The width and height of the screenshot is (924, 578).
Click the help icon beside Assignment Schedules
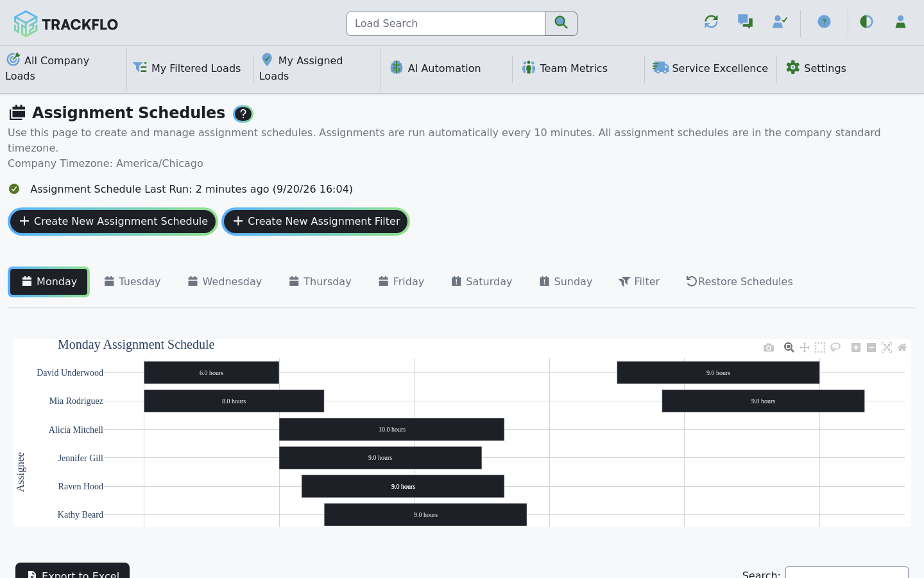[x=243, y=114]
